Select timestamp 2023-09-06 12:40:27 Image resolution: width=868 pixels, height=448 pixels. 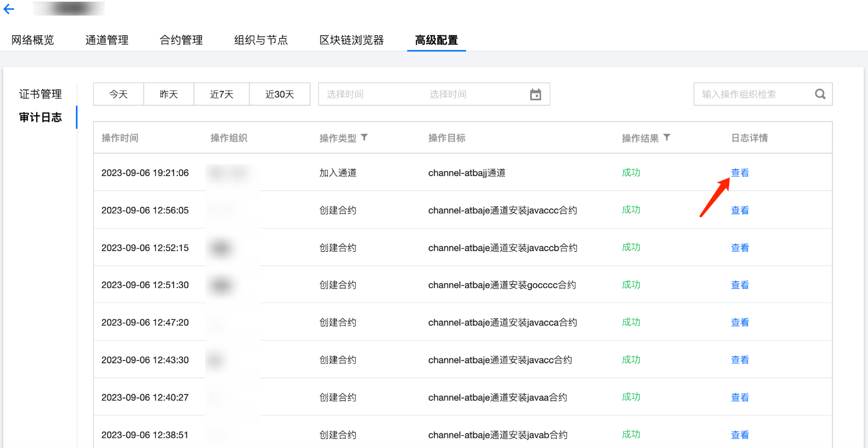tap(145, 397)
